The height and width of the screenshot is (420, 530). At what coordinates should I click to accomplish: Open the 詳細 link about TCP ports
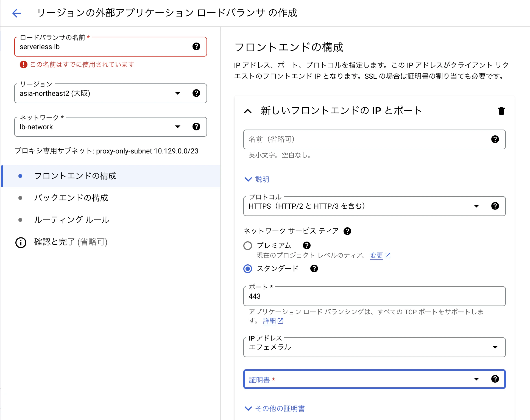pos(269,321)
